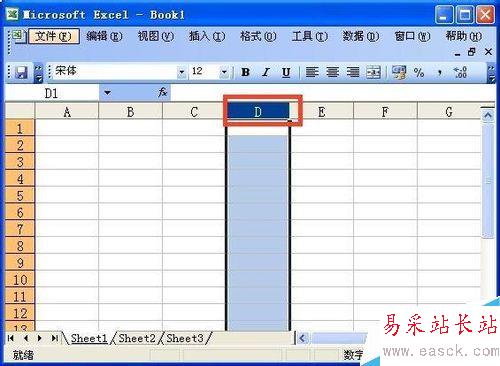Open font size dropdown 12
The image size is (500, 366).
(224, 72)
